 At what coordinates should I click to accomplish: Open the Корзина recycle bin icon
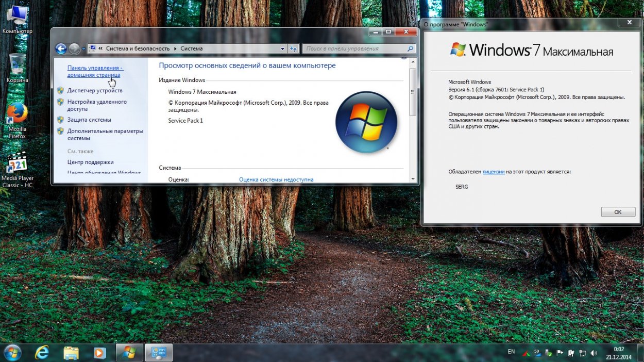17,64
